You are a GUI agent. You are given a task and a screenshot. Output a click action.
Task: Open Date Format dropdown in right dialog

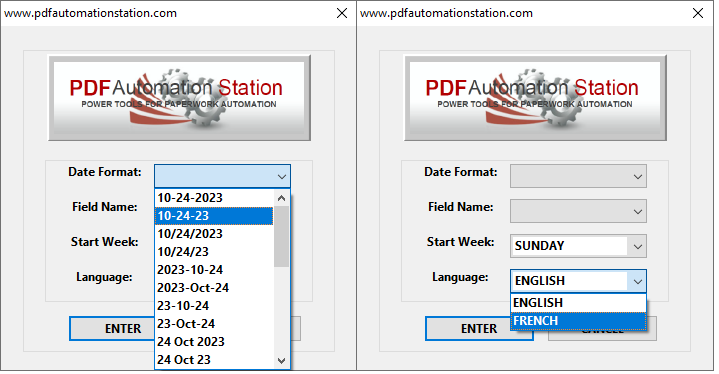click(x=578, y=176)
